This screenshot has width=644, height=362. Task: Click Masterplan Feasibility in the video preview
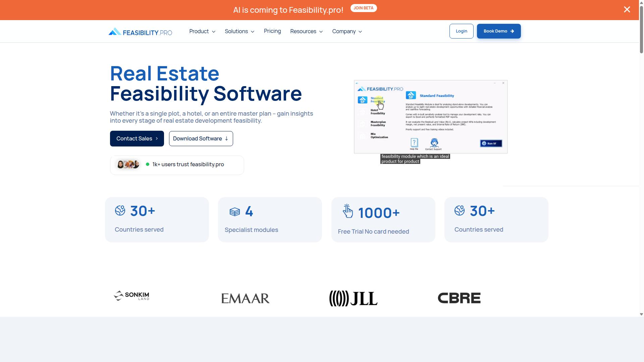click(x=378, y=124)
